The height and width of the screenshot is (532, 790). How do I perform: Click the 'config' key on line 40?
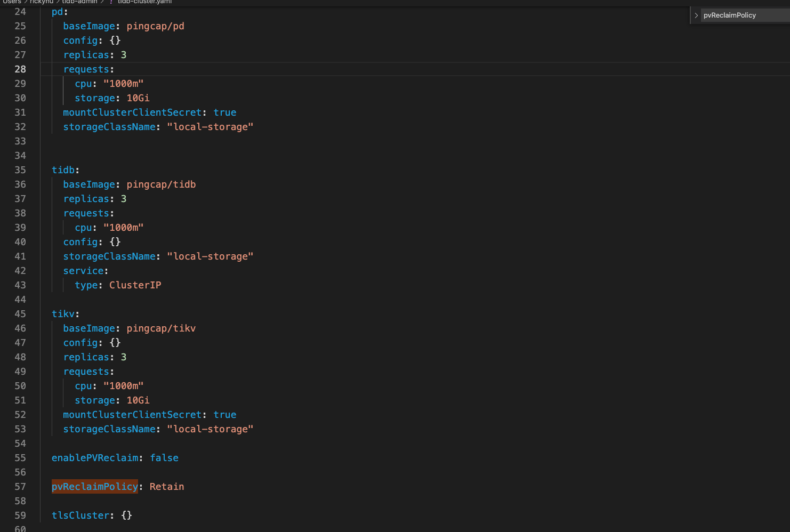click(80, 242)
